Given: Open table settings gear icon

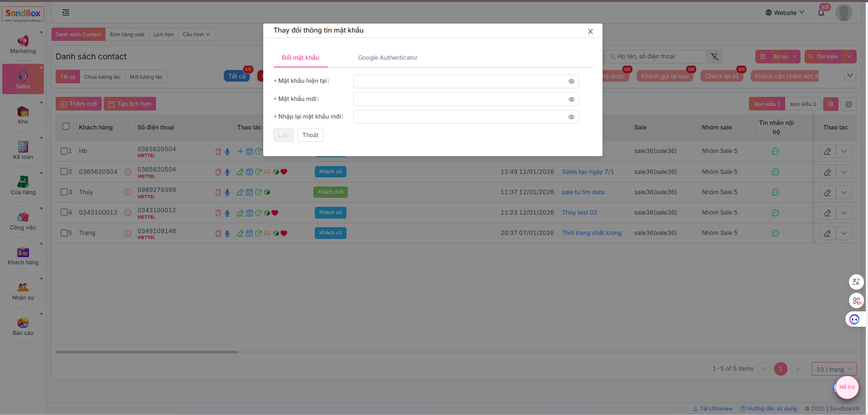Looking at the screenshot, I should [x=849, y=104].
